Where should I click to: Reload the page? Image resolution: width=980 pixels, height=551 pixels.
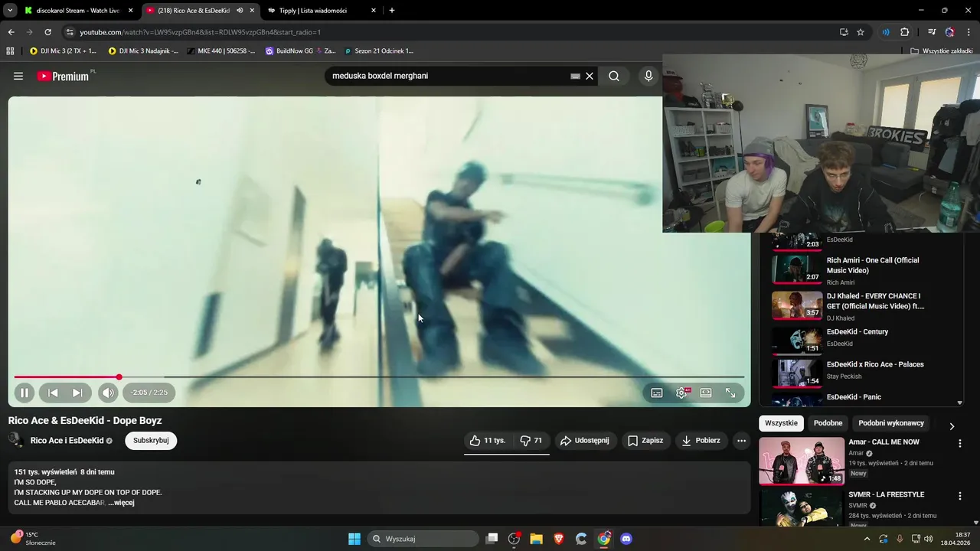click(x=47, y=32)
